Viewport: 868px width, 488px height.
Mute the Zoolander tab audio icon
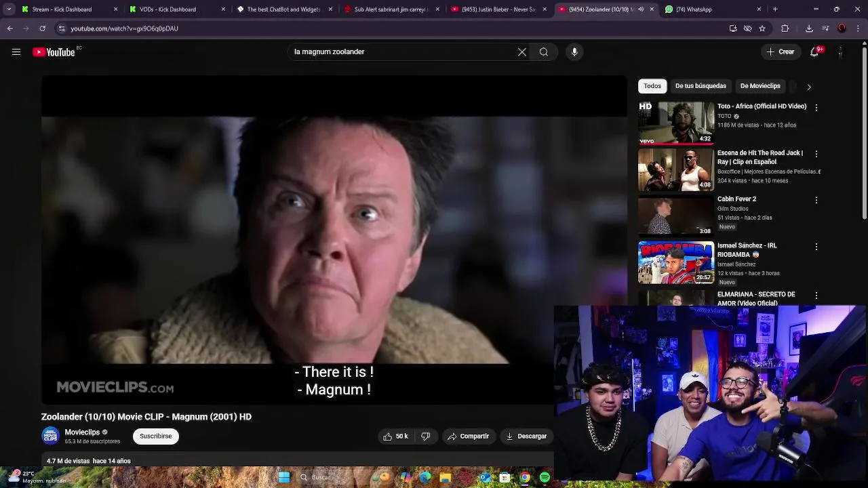pos(641,9)
